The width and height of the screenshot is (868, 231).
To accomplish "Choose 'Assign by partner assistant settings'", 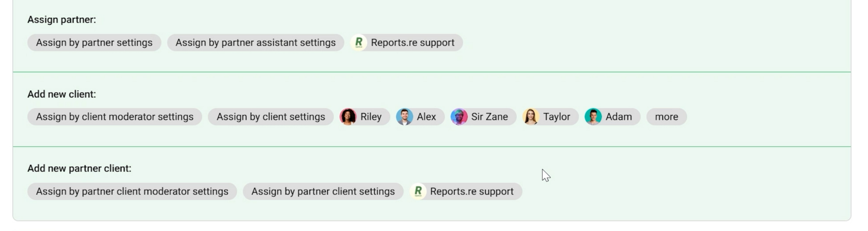I will 255,43.
